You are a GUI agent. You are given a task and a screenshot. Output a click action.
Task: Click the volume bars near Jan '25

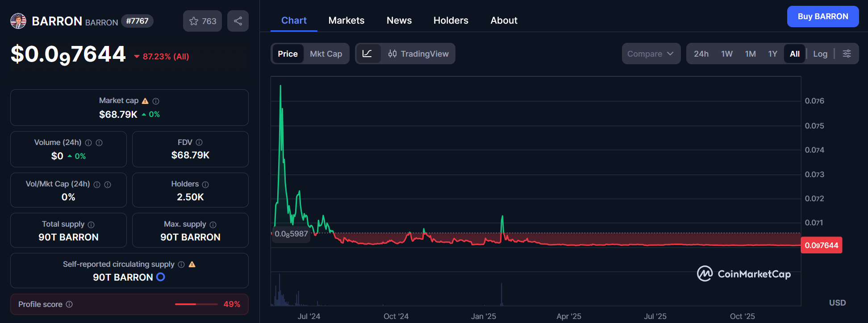point(502,294)
